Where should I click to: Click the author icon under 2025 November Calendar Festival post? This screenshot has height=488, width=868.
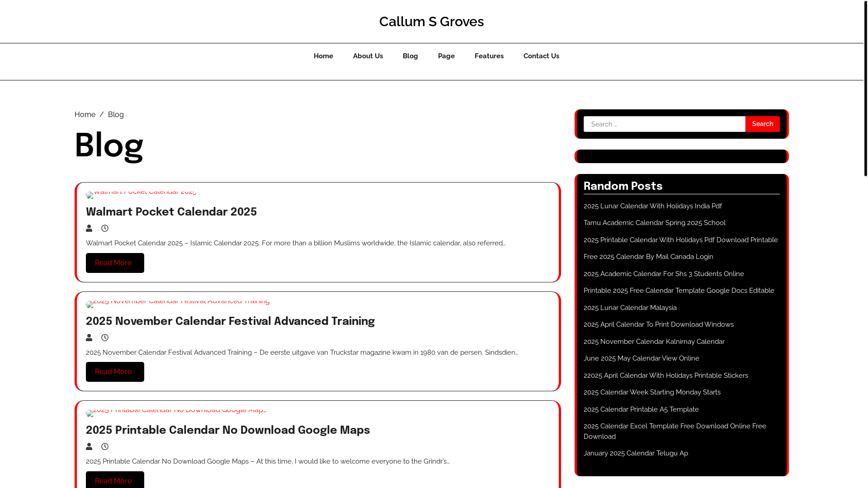pos(89,338)
